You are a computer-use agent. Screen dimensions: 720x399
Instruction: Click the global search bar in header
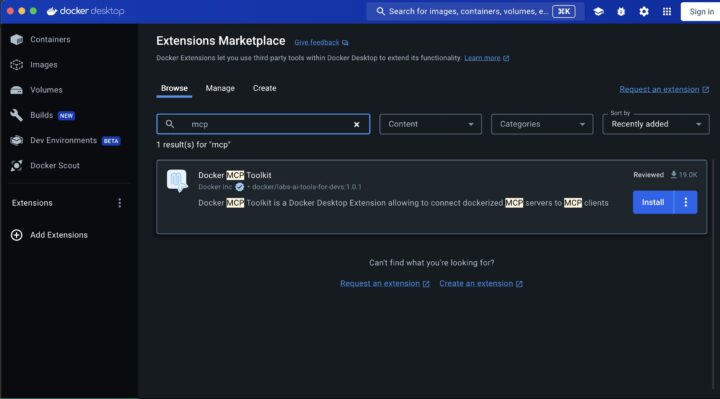pyautogui.click(x=475, y=11)
